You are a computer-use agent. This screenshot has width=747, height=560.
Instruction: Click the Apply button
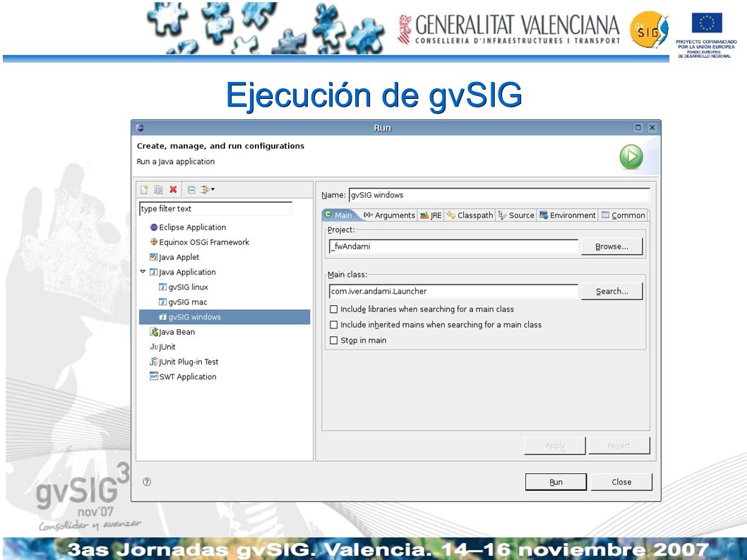click(x=554, y=446)
